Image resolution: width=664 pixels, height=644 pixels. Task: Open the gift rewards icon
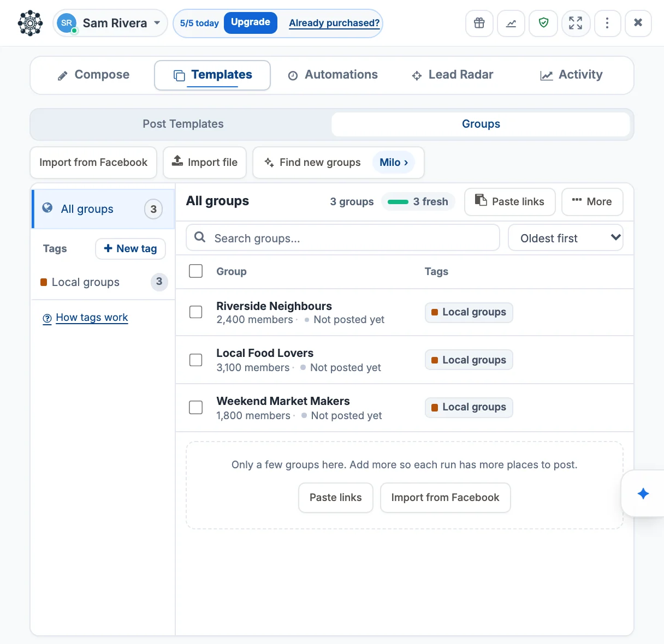[479, 23]
